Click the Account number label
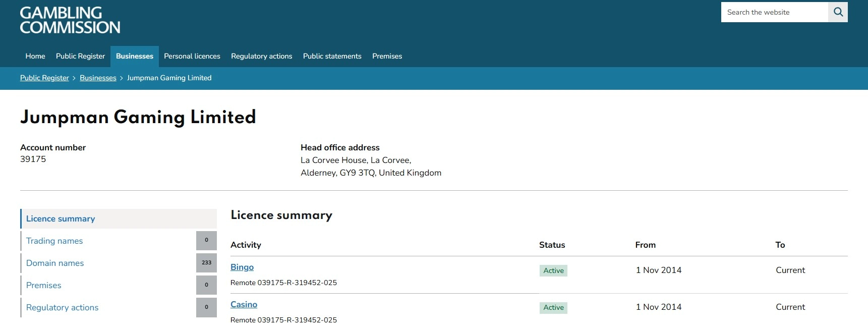The image size is (868, 330). pos(53,147)
